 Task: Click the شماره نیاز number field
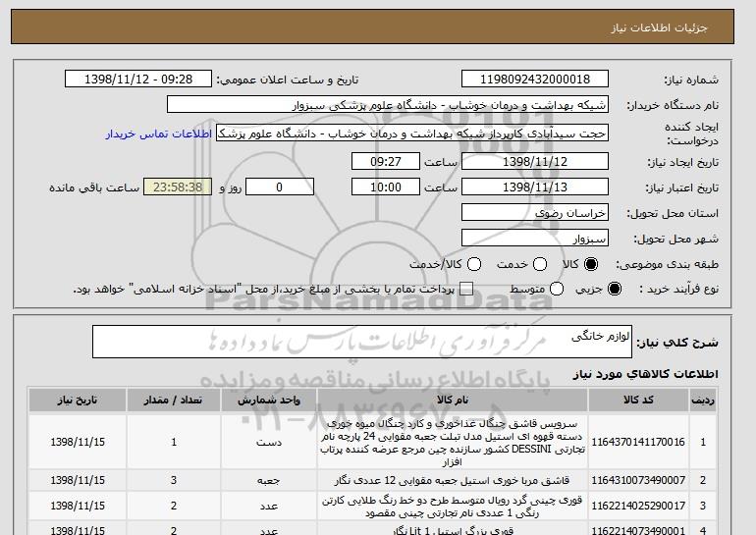point(535,80)
